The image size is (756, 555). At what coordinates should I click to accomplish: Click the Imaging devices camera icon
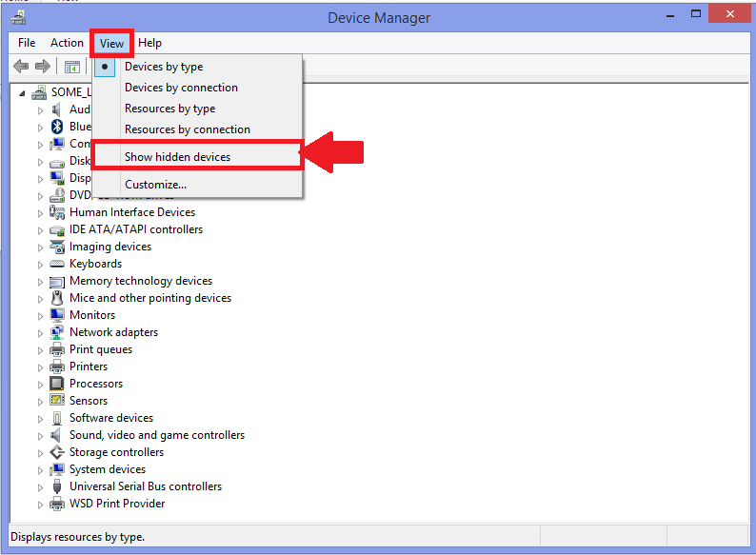(x=57, y=247)
